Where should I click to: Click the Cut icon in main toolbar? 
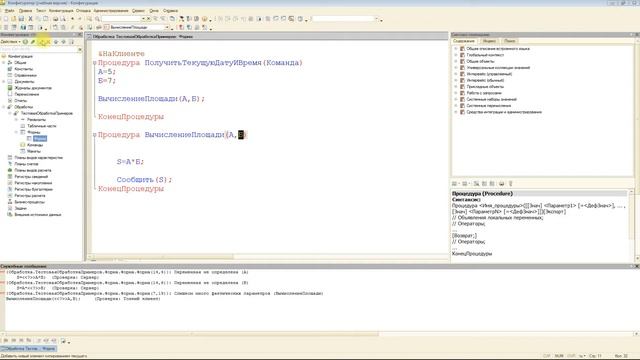(x=30, y=19)
